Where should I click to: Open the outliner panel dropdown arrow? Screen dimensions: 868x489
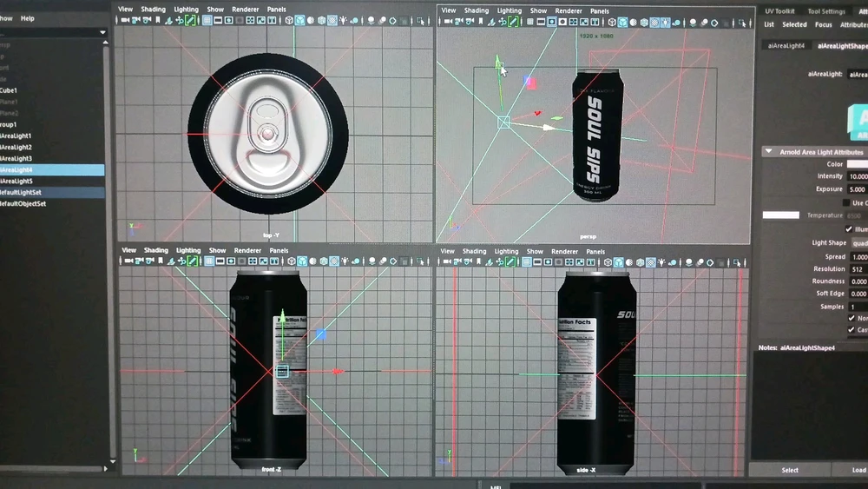[x=102, y=33]
